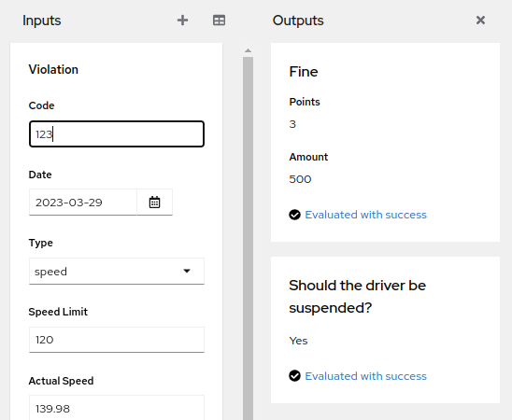The image size is (512, 420).
Task: Select the Speed Limit field
Action: pos(117,340)
